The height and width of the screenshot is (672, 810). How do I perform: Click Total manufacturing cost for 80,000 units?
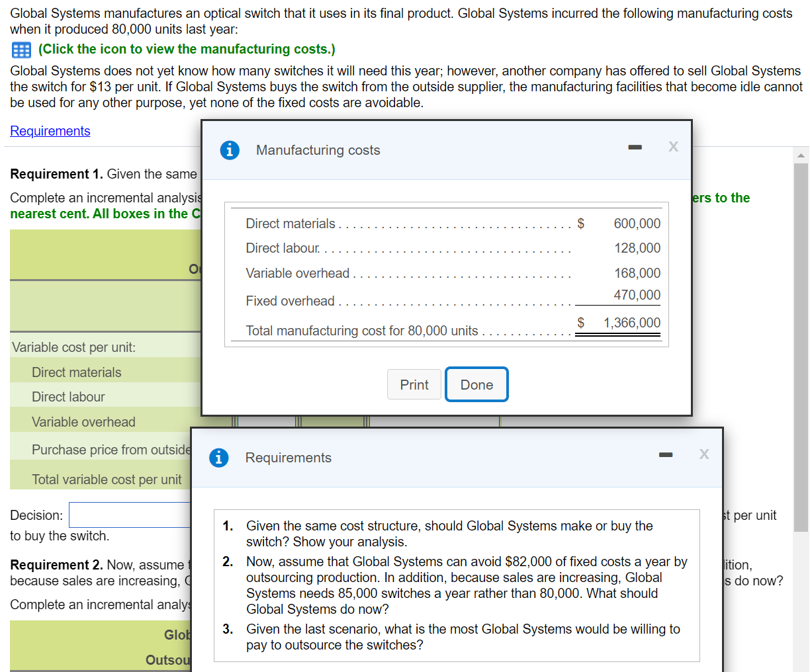362,331
